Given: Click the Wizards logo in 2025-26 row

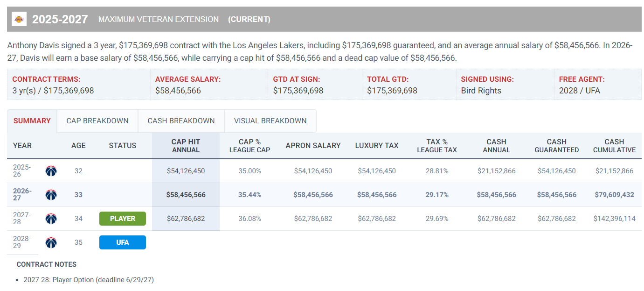Looking at the screenshot, I should tap(51, 171).
